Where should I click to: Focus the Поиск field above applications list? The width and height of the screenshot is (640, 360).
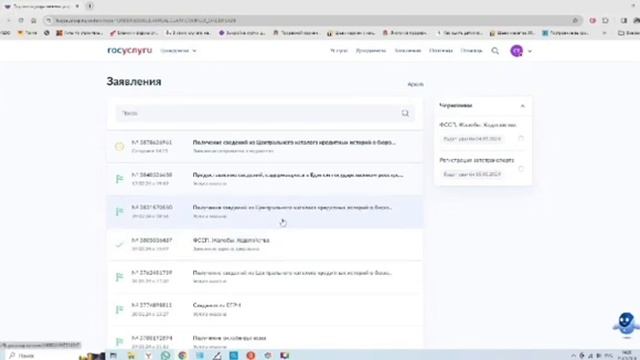[x=265, y=113]
